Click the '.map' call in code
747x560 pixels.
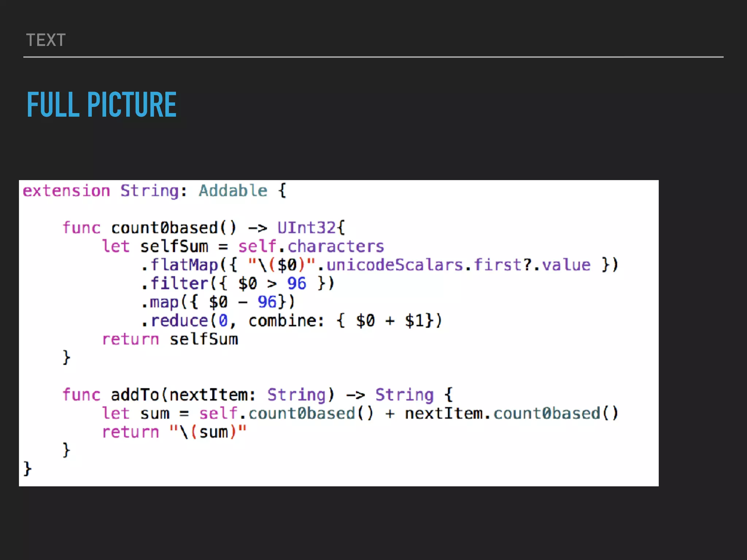tap(160, 303)
